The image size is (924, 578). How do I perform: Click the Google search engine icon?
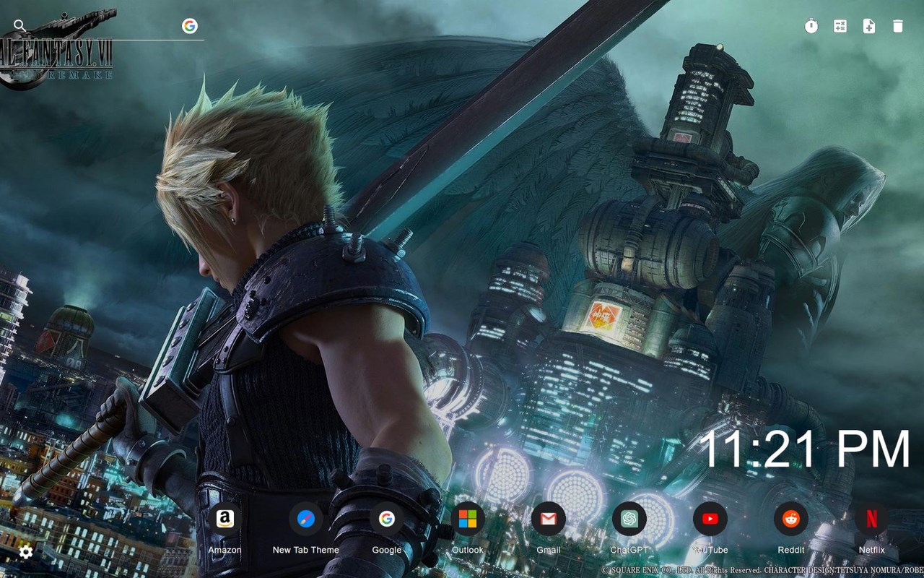[x=190, y=26]
